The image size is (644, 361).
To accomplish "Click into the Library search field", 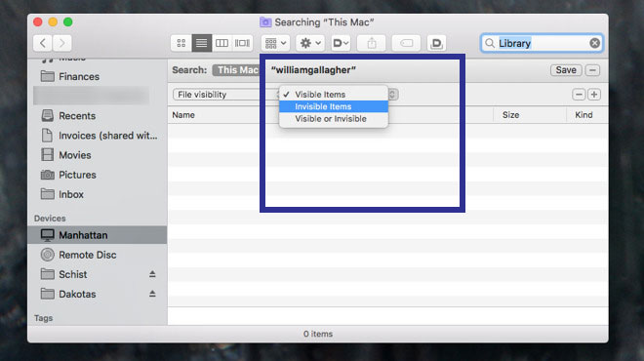I will pos(543,43).
